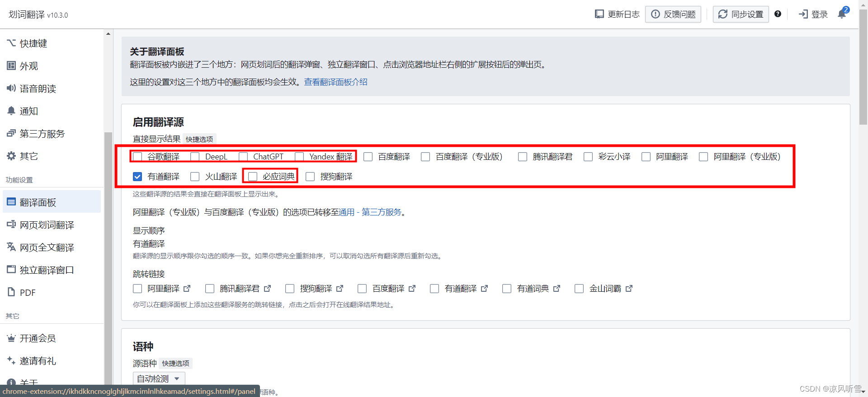The width and height of the screenshot is (868, 397).
Task: Click external link icon next to 搜狗翻译
Action: point(340,288)
